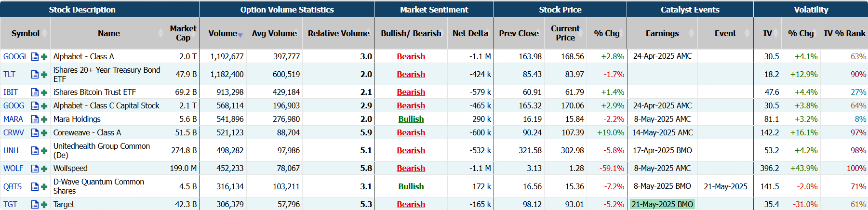Open the MARA symbol link

pos(13,119)
